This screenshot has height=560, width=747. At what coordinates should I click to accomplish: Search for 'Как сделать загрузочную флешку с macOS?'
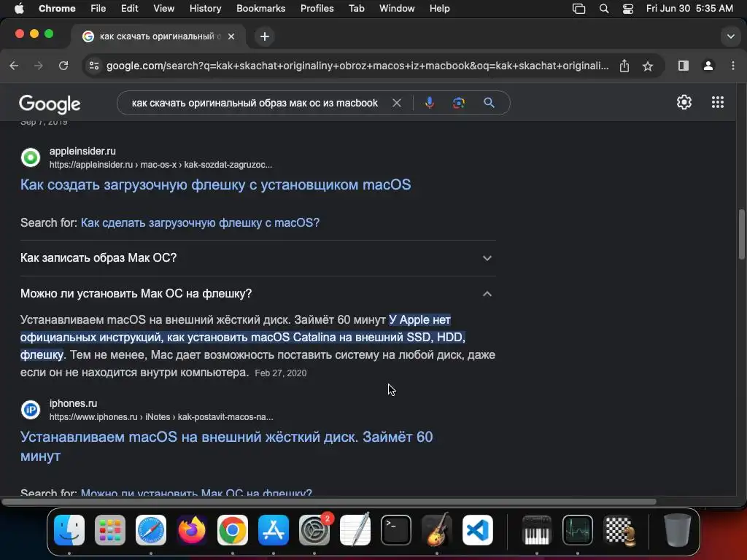pos(200,222)
